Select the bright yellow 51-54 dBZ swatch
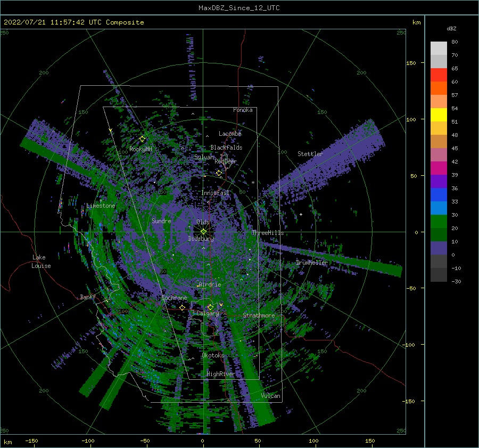 (x=439, y=115)
